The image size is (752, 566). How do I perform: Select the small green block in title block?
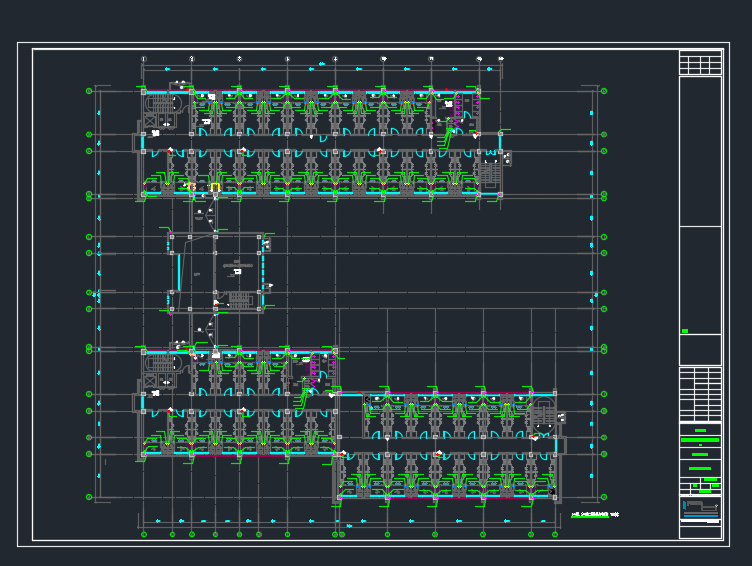coord(685,331)
